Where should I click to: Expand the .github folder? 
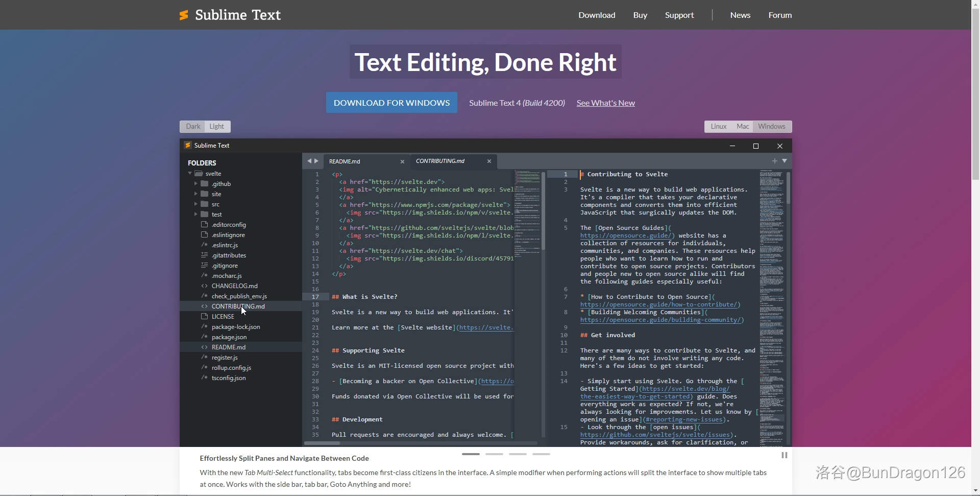click(x=195, y=184)
